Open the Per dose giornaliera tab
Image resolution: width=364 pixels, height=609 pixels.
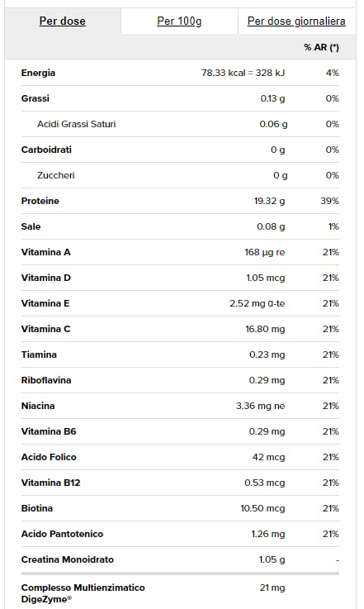[x=296, y=21]
